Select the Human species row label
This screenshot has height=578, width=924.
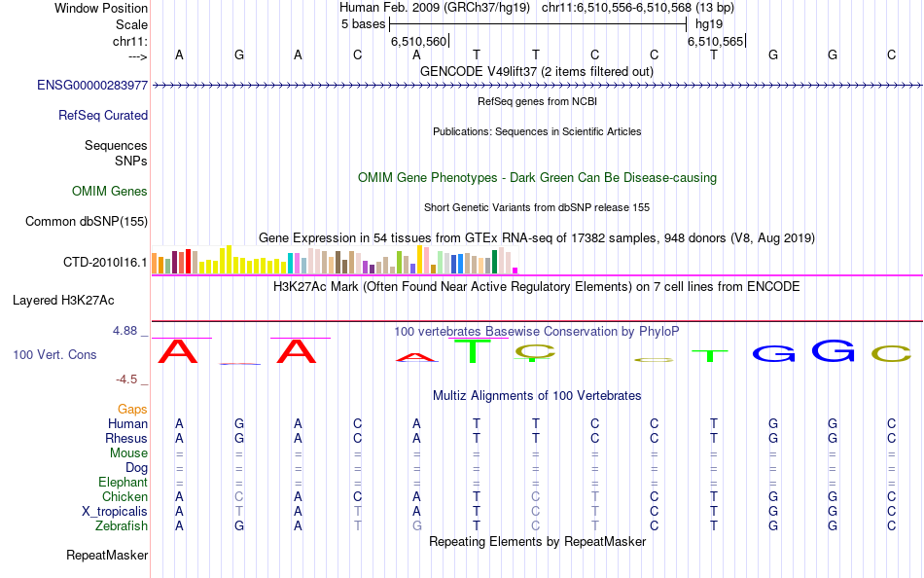[127, 424]
